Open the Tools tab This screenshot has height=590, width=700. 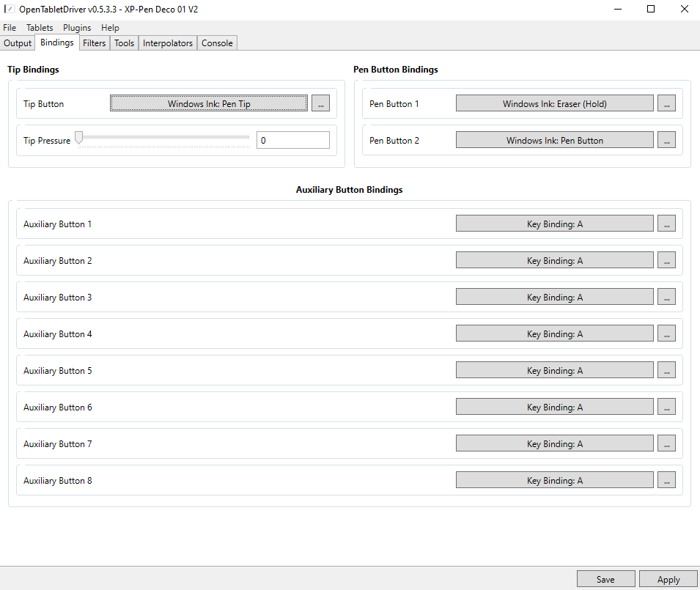(124, 43)
